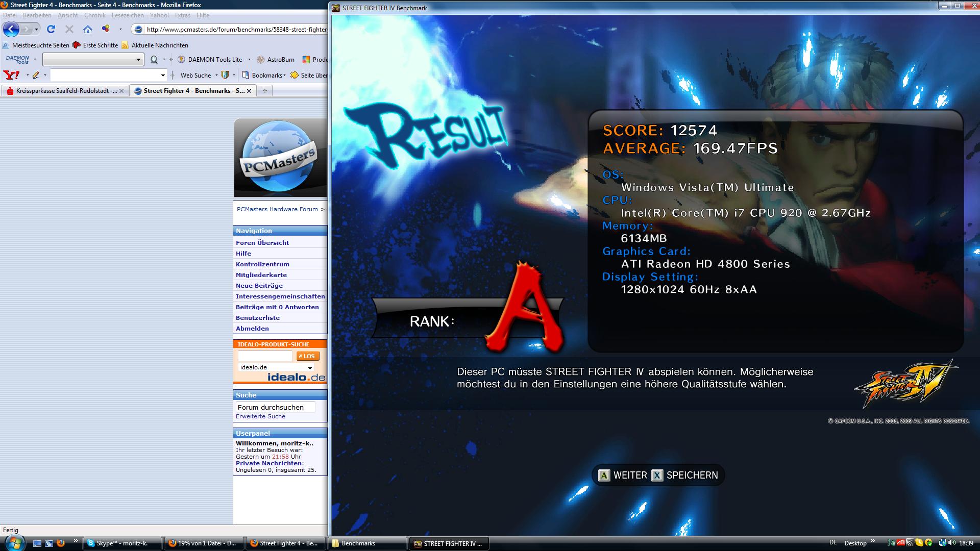Screen dimensions: 980x551
Task: Open the Neue Beiträge link
Action: click(x=259, y=286)
